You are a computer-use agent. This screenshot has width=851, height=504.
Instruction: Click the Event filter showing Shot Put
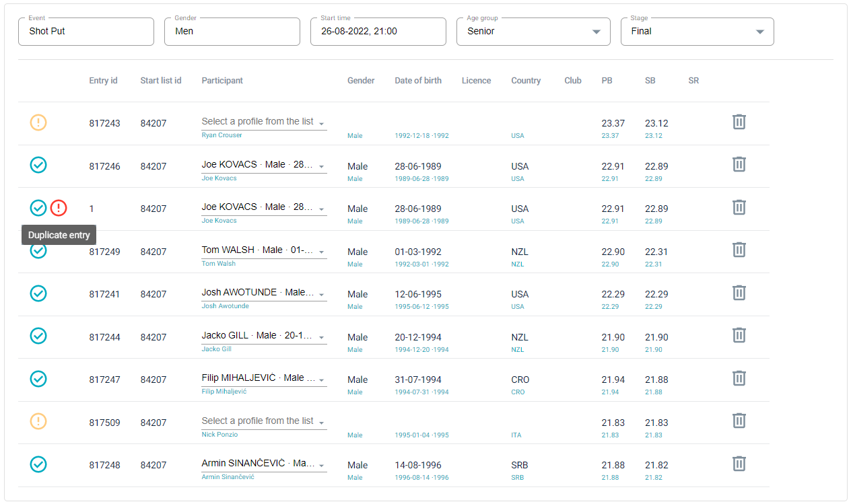[x=86, y=31]
